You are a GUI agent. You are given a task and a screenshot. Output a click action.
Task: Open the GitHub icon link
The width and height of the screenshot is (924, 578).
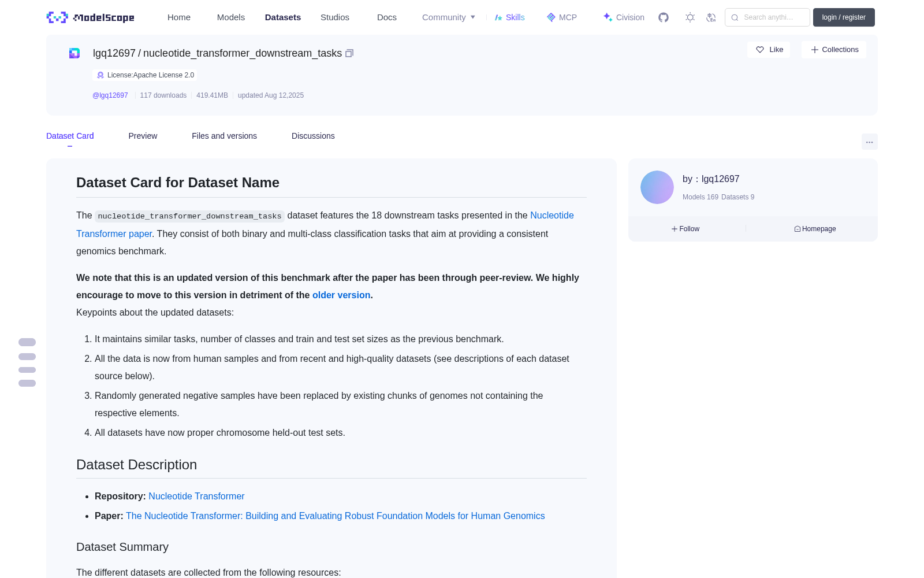click(x=664, y=17)
